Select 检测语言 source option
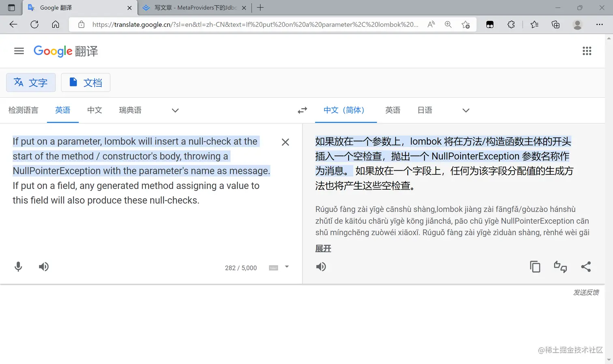Screen dimensions: 613x364 pyautogui.click(x=24, y=110)
